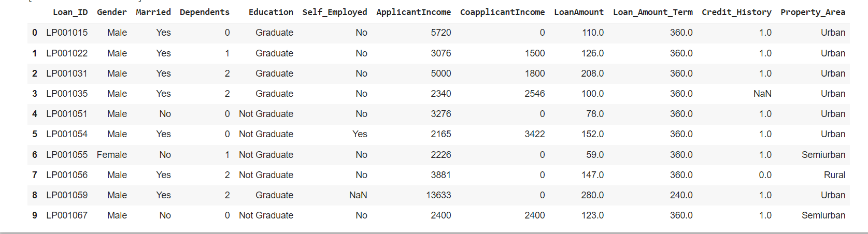Click applicant income value 13633
This screenshot has width=868, height=234.
438,195
